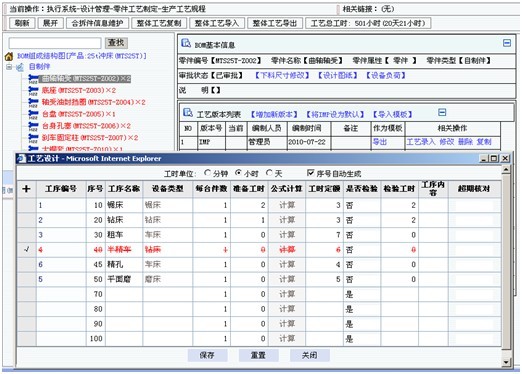
Task: Click the dialog scrollbar down arrow
Action: coord(506,362)
